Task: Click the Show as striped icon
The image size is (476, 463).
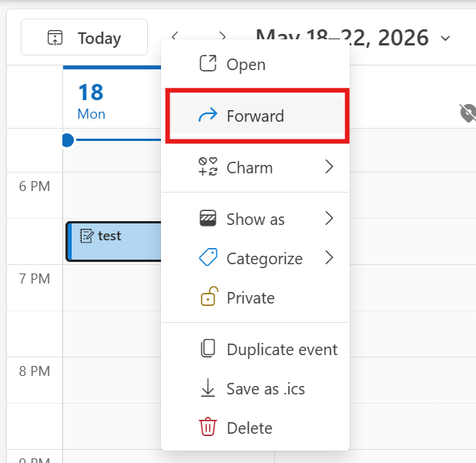Action: click(x=208, y=218)
